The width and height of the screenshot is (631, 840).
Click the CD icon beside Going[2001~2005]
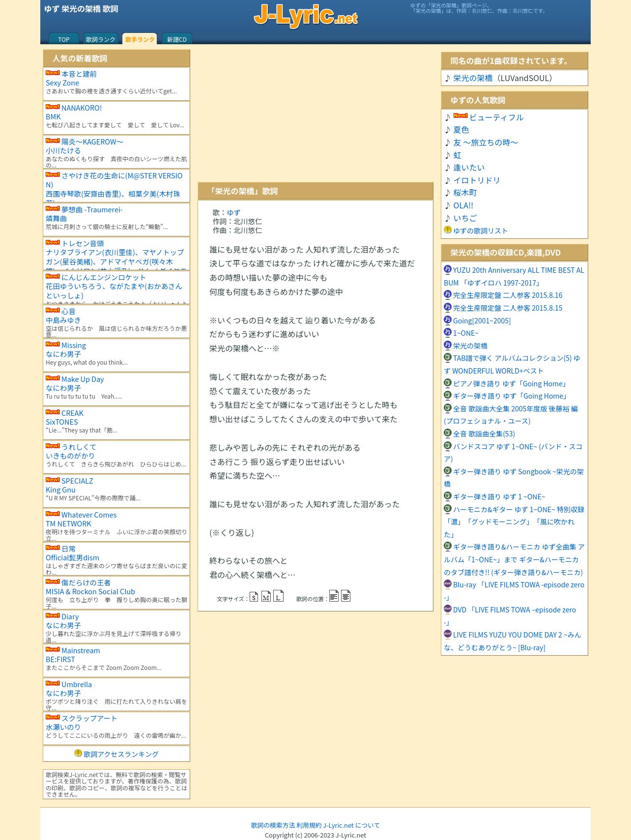click(x=447, y=319)
